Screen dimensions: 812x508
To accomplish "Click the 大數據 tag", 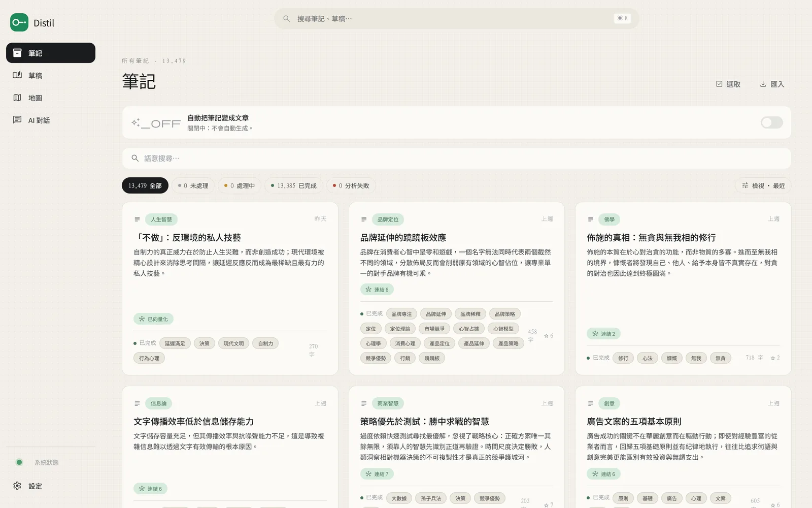I will coord(399,498).
